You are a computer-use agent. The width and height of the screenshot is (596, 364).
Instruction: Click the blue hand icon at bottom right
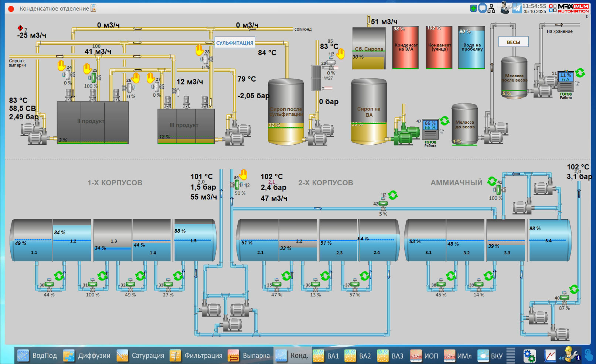coord(589,356)
